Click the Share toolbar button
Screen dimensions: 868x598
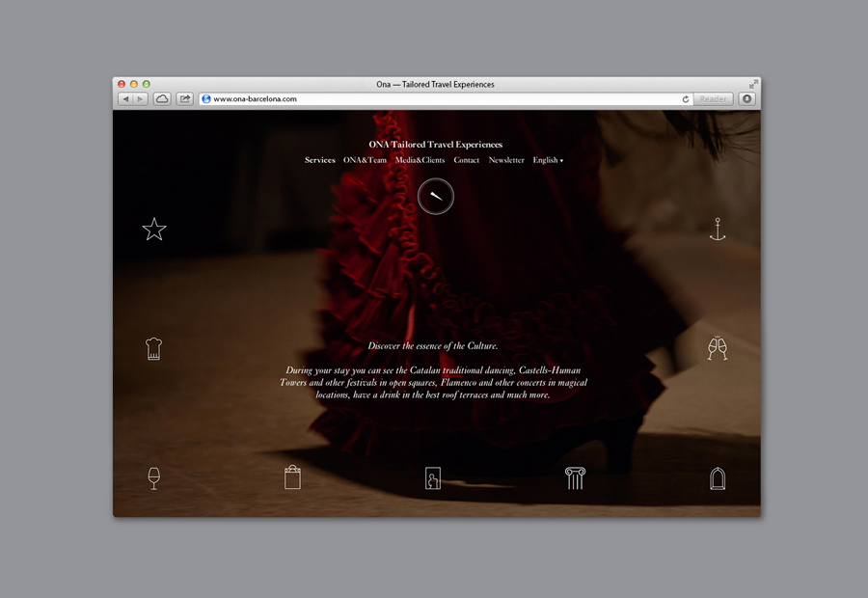pyautogui.click(x=185, y=99)
